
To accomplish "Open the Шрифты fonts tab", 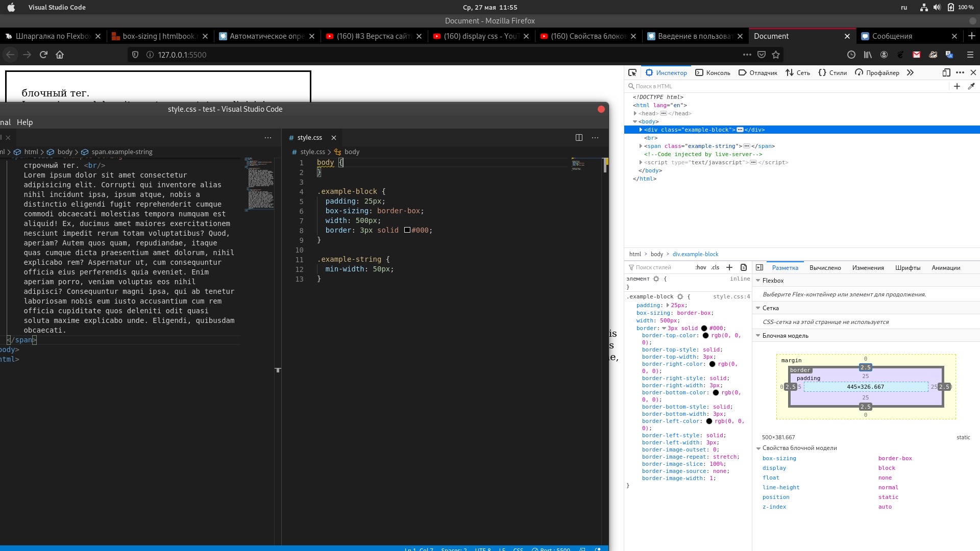I will pyautogui.click(x=908, y=268).
